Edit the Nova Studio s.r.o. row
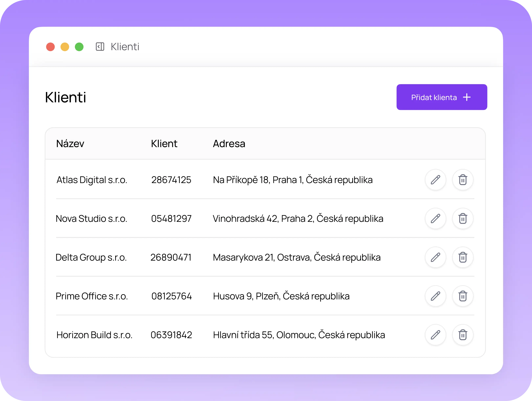 [x=435, y=219]
